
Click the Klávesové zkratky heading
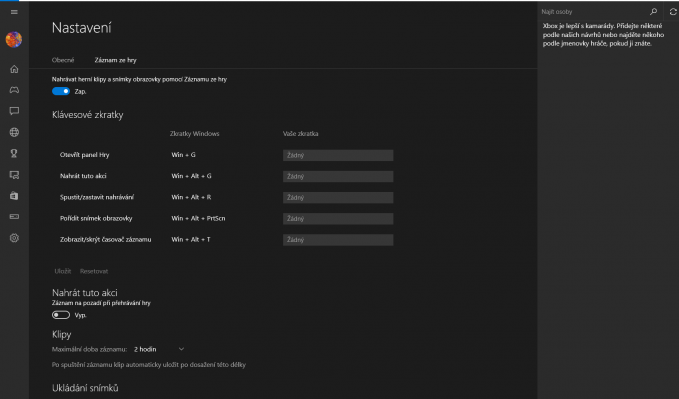pyautogui.click(x=87, y=115)
